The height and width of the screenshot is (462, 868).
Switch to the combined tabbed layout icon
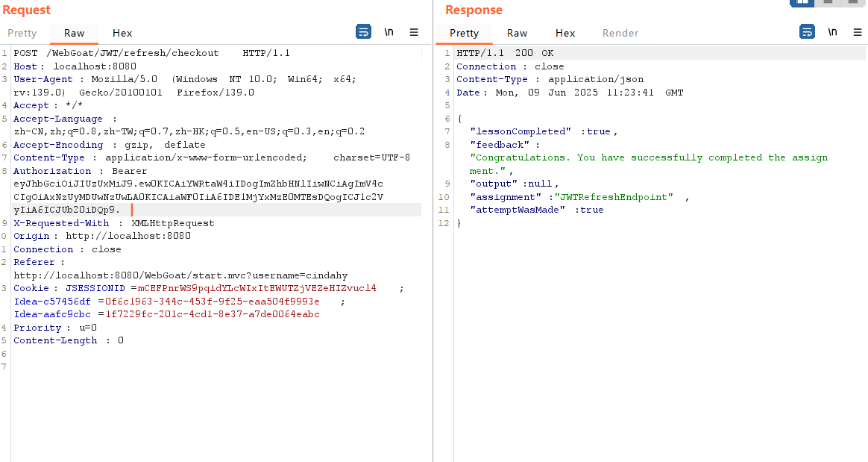pos(852,2)
